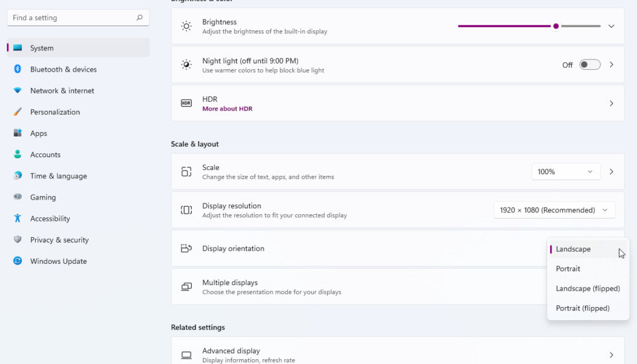Click the Windows Update icon

pyautogui.click(x=18, y=261)
